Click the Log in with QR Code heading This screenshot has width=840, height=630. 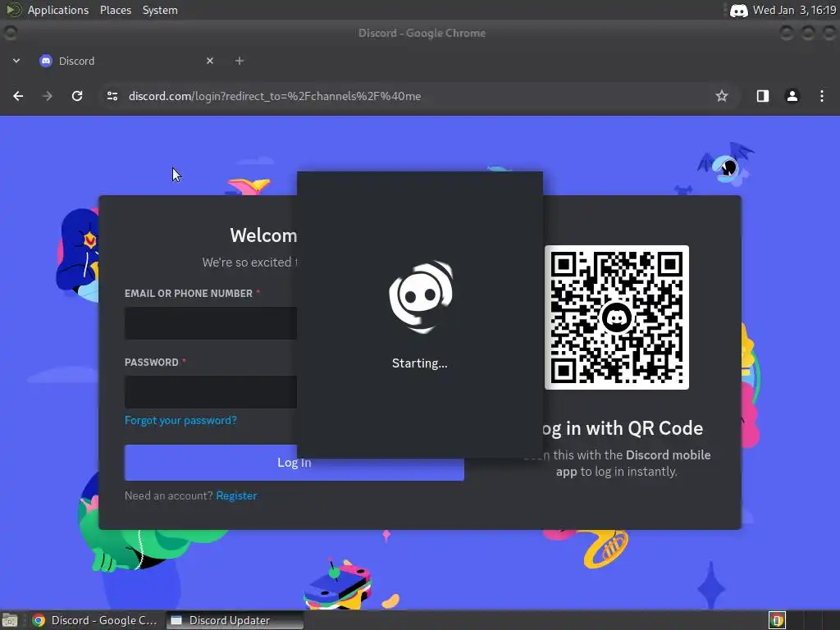[x=622, y=428]
